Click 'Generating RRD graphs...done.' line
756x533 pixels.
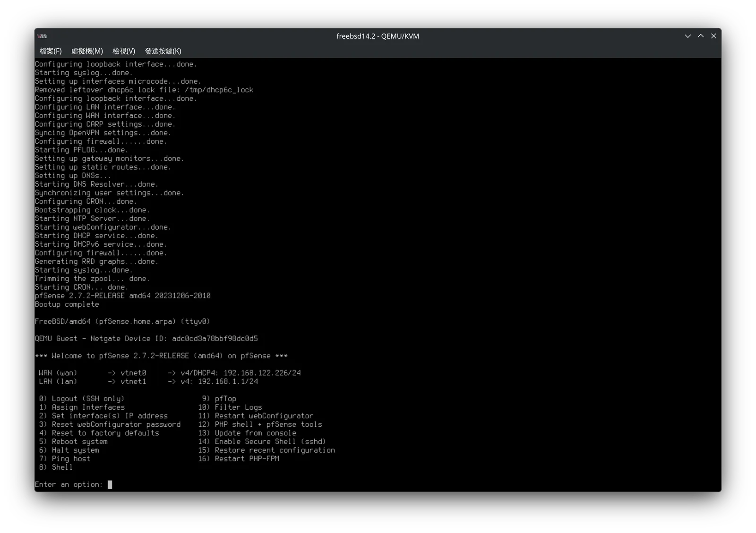click(97, 261)
